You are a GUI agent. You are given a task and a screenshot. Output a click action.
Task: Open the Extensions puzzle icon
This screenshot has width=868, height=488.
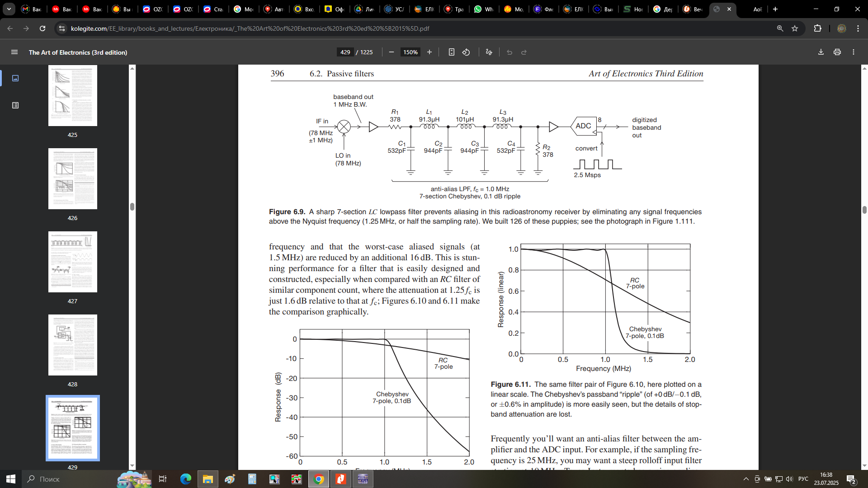pos(817,28)
